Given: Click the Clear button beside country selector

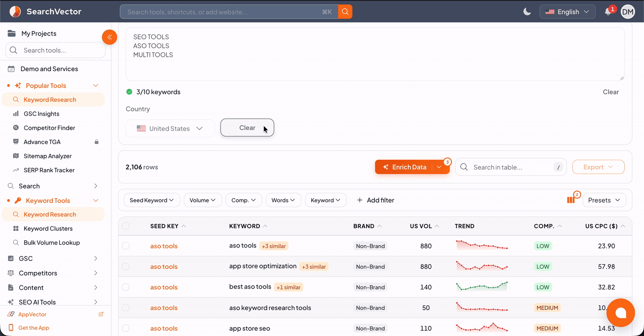Looking at the screenshot, I should pyautogui.click(x=247, y=128).
